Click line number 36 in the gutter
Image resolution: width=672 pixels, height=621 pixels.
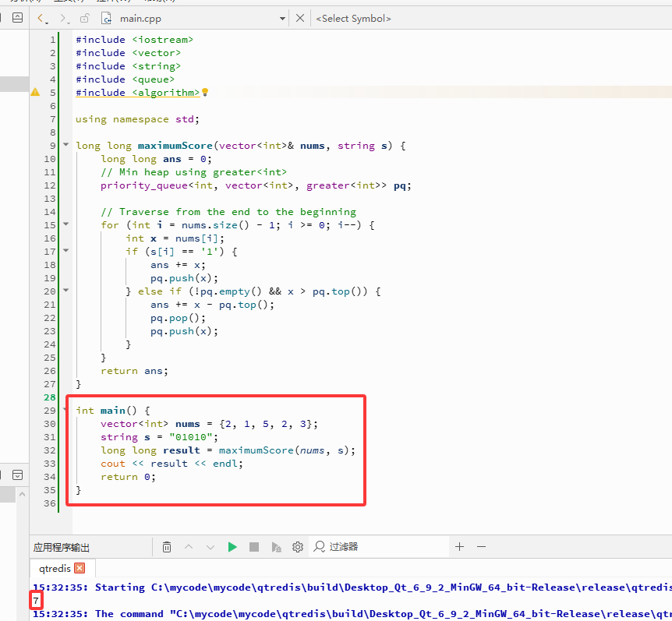coord(50,503)
